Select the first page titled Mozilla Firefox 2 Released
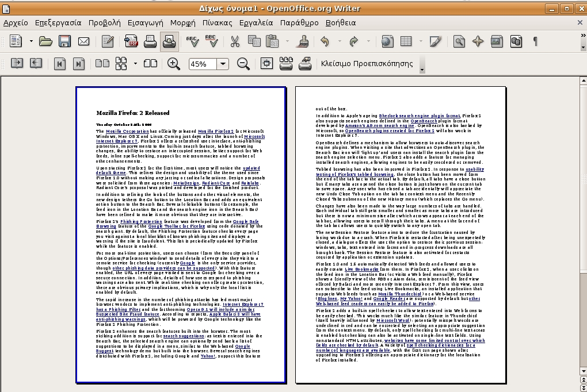Image resolution: width=587 pixels, height=392 pixels. point(181,235)
